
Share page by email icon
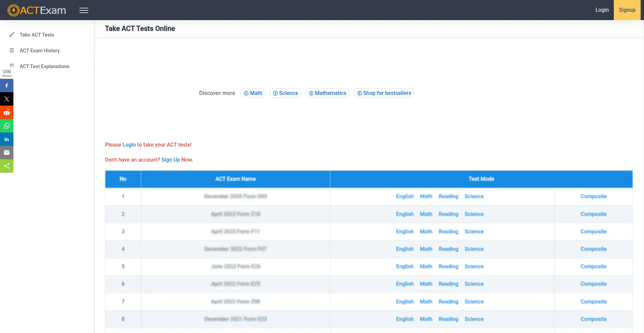coord(7,153)
